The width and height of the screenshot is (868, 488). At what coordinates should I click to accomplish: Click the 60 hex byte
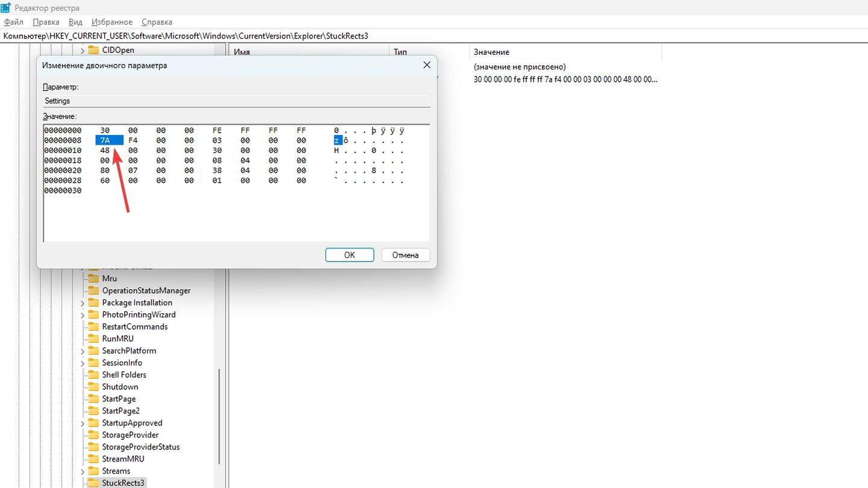[x=105, y=181]
